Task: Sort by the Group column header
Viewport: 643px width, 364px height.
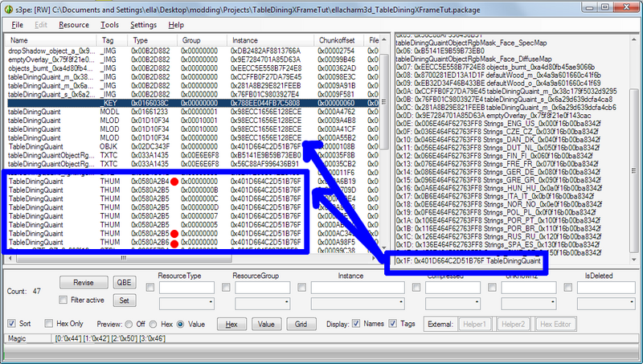Action: coord(203,40)
